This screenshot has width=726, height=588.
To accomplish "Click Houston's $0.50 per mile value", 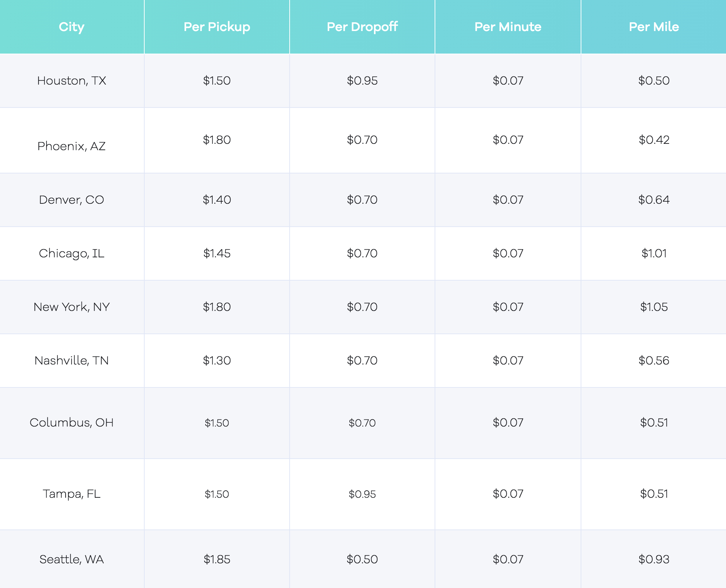I will pos(654,81).
